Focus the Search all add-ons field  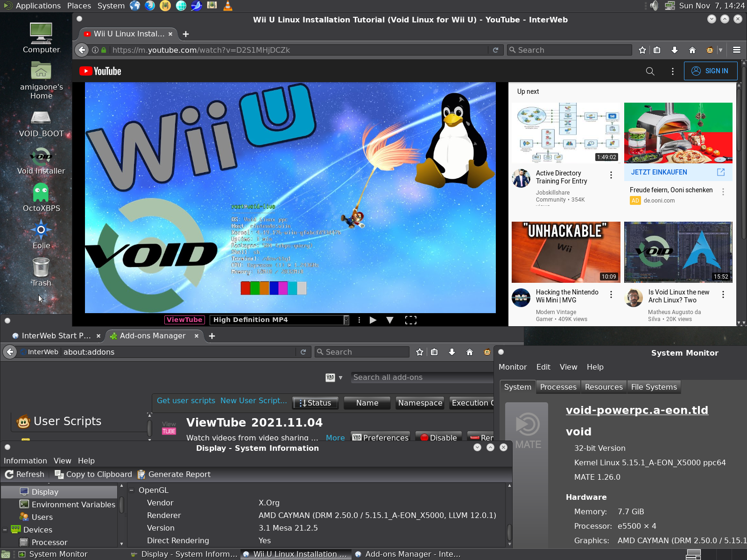(x=422, y=377)
